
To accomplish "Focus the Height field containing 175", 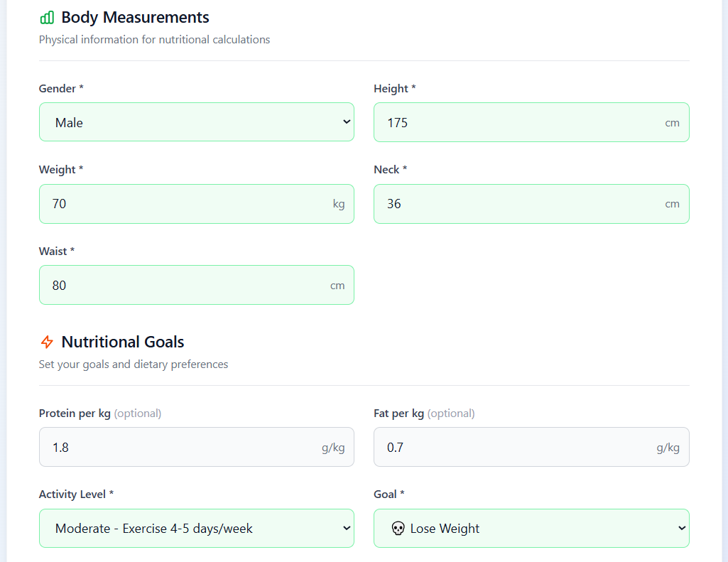I will pyautogui.click(x=518, y=122).
